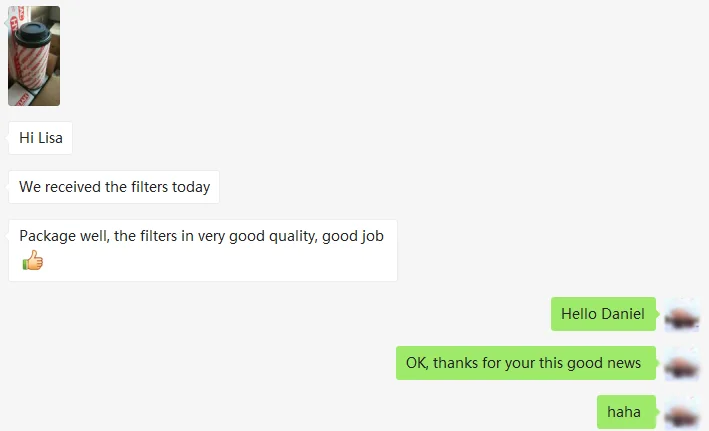Select the green "haha" message bubble
Viewport: 709px width, 431px height.
624,412
